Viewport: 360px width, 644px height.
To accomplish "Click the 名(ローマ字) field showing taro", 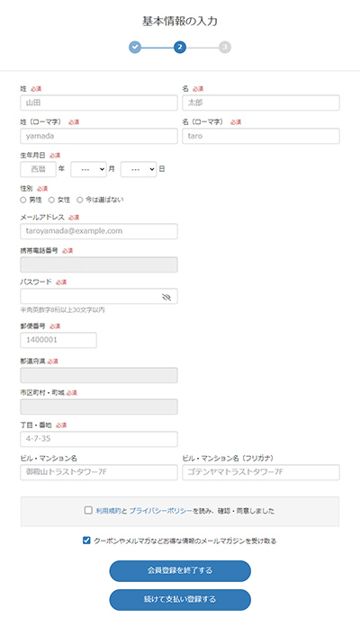I will [261, 136].
